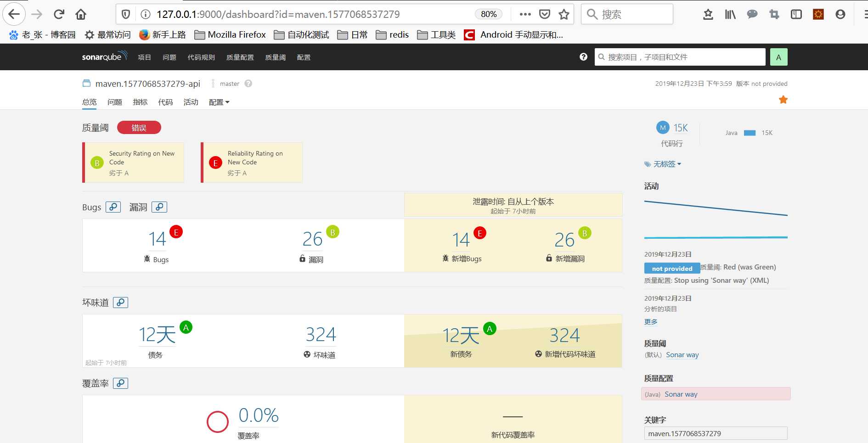The height and width of the screenshot is (443, 868).
Task: Save the page to Pocket icon
Action: [545, 14]
